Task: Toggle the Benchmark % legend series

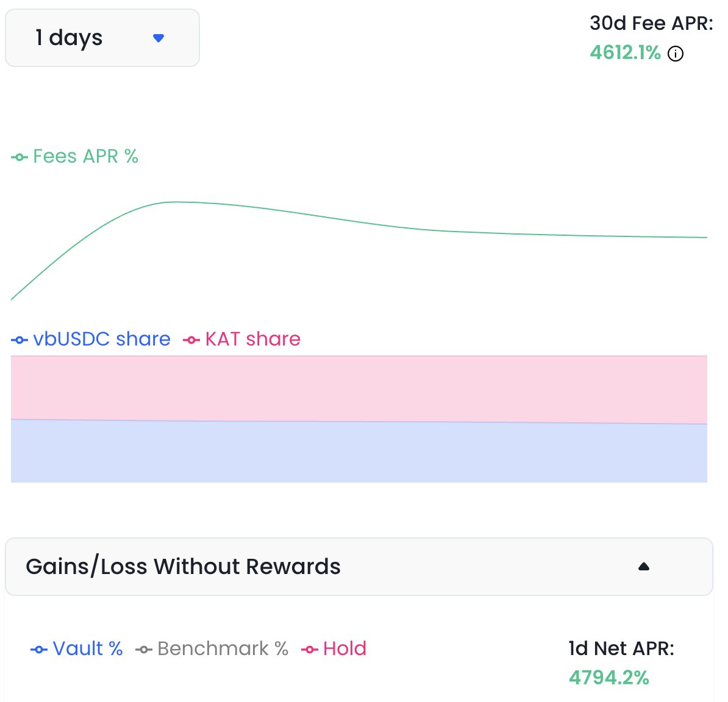Action: [x=212, y=648]
